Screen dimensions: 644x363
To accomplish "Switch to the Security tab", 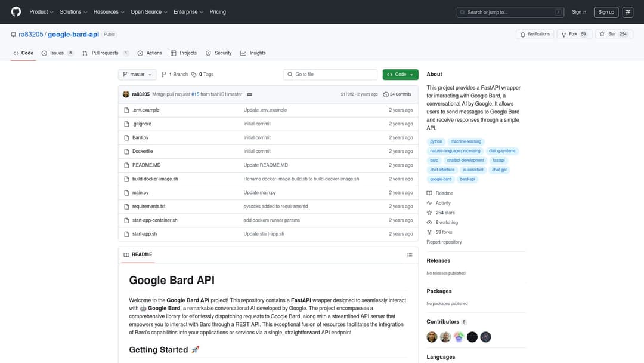I will point(218,53).
